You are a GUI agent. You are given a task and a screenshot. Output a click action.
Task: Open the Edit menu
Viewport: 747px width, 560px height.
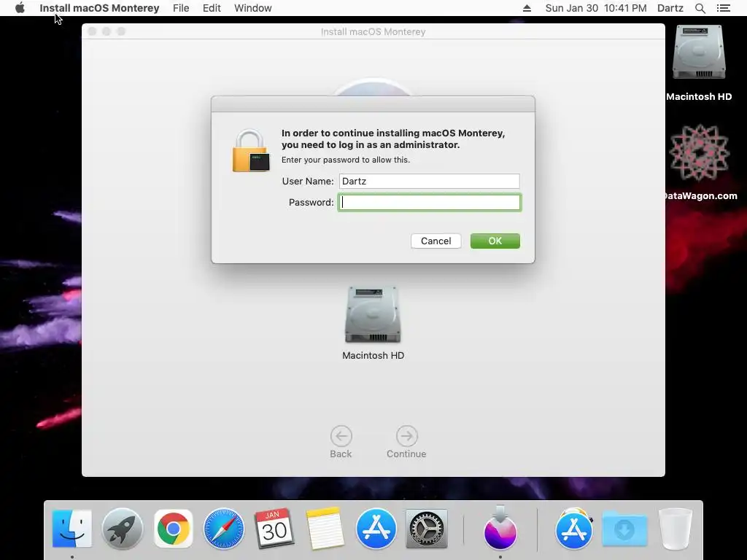click(212, 8)
